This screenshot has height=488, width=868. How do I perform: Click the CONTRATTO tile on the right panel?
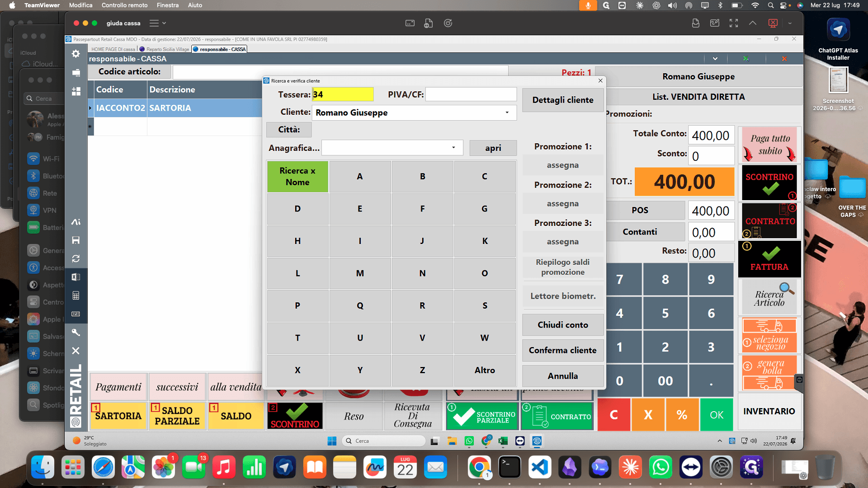point(769,221)
